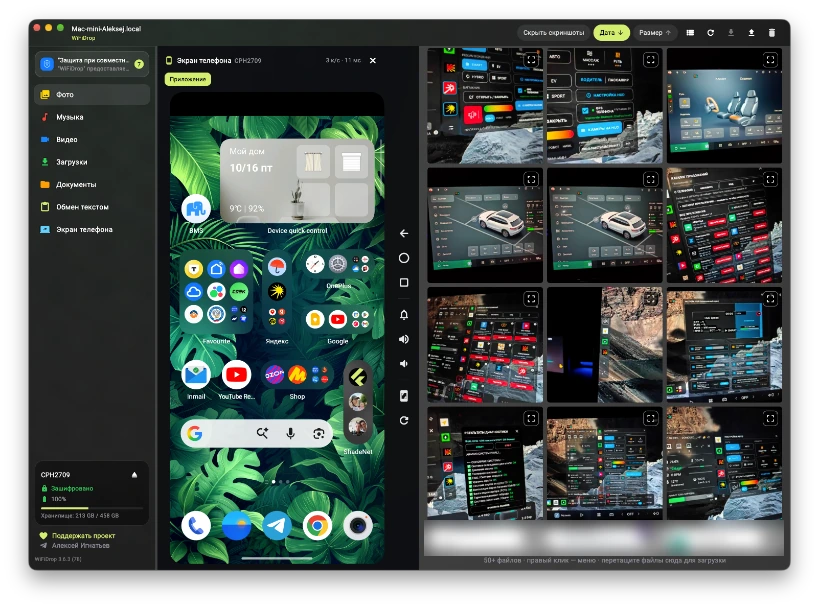Click the storage usage bar for CPH2709
Image resolution: width=819 pixels, height=608 pixels.
pyautogui.click(x=92, y=508)
